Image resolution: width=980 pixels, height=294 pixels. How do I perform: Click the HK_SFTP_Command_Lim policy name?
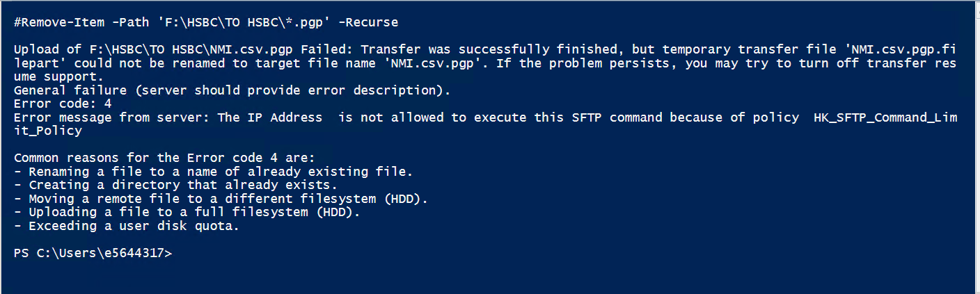[884, 117]
